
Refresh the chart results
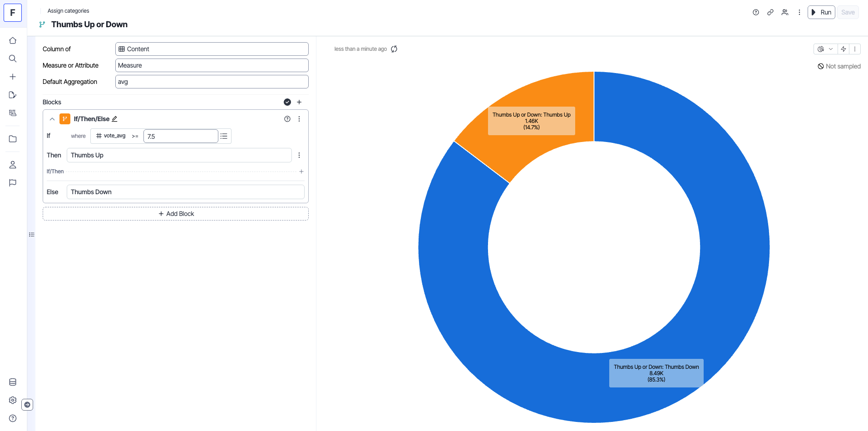(x=394, y=49)
